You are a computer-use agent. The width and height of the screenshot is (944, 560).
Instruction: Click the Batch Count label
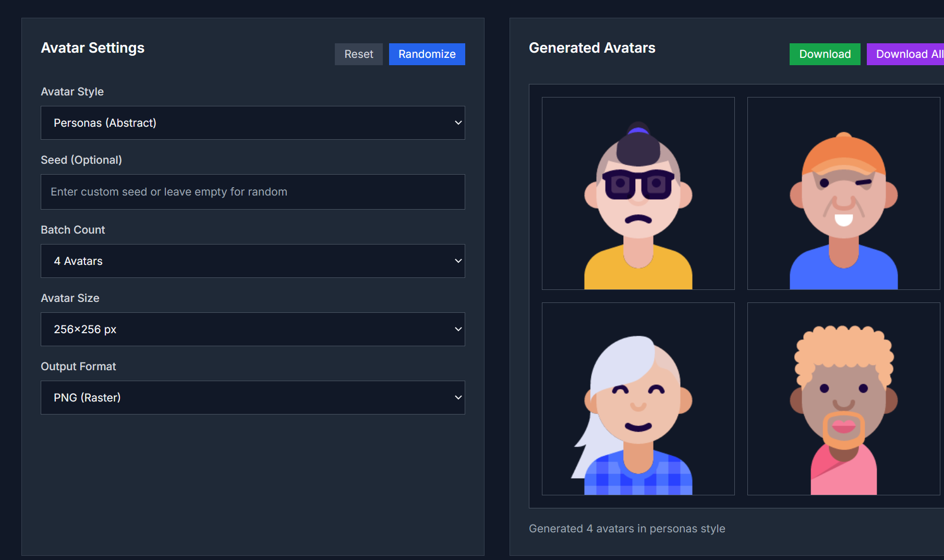coord(73,230)
